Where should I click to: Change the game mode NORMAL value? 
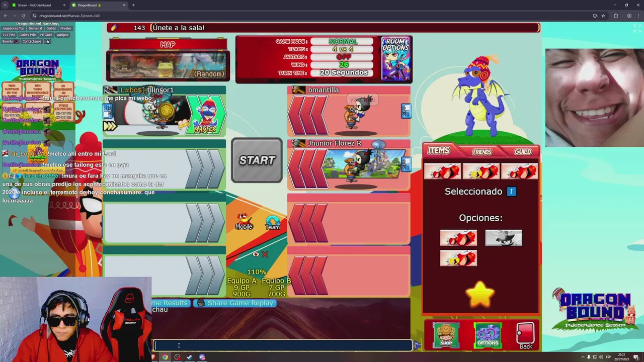pos(343,41)
